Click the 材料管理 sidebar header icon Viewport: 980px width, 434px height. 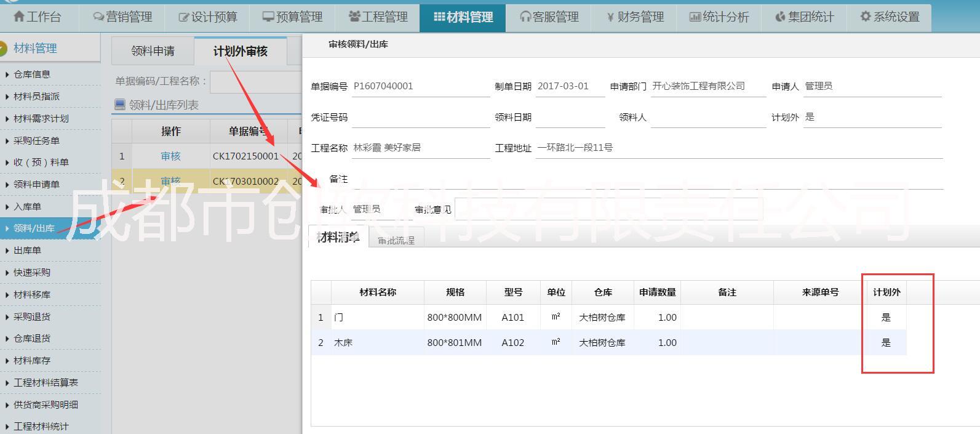(3, 48)
